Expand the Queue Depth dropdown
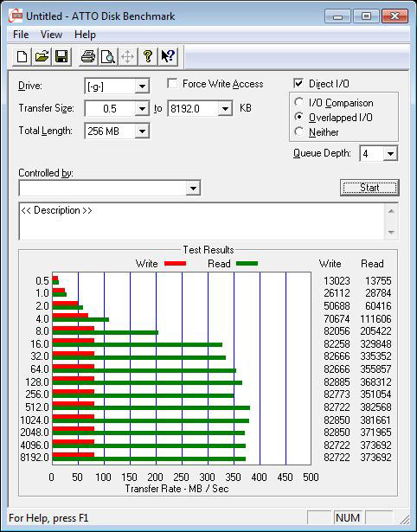The height and width of the screenshot is (532, 417). tap(390, 154)
